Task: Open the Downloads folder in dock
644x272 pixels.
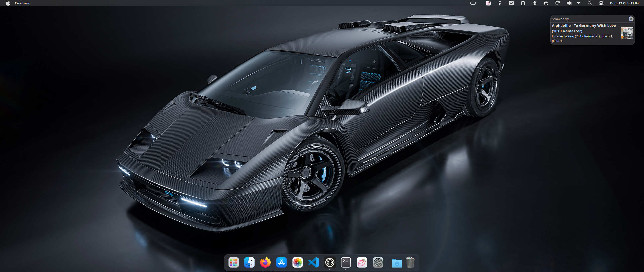Action: point(397,263)
